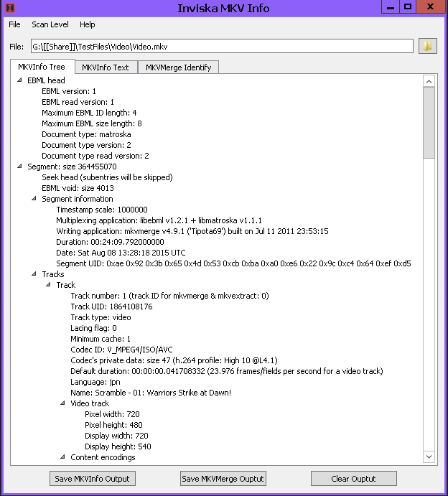Select Language: jpn row
Viewport: 448px width, 496px height.
[x=95, y=381]
